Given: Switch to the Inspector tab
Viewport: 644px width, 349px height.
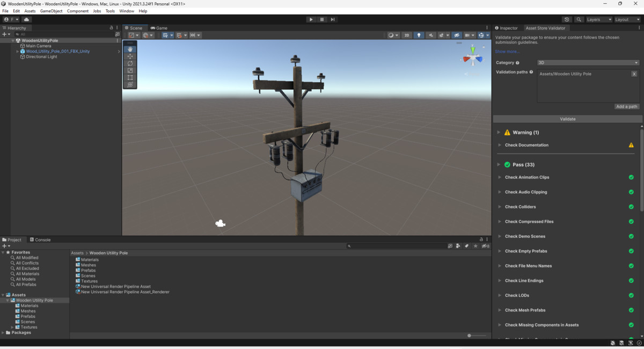Looking at the screenshot, I should 507,28.
